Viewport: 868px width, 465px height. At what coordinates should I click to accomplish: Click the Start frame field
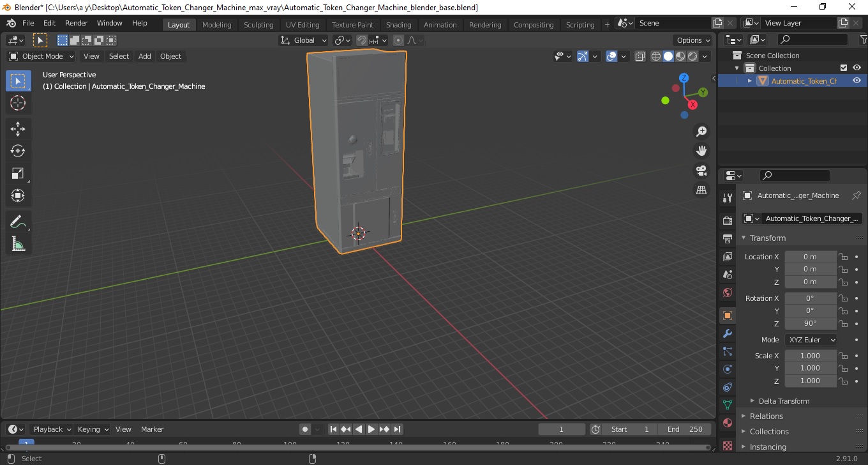[x=629, y=429]
